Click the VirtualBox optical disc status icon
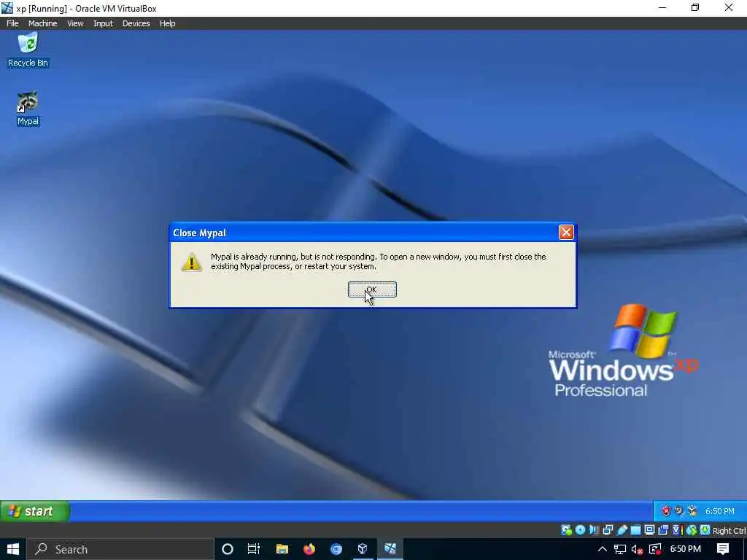This screenshot has width=747, height=560. 580,530
